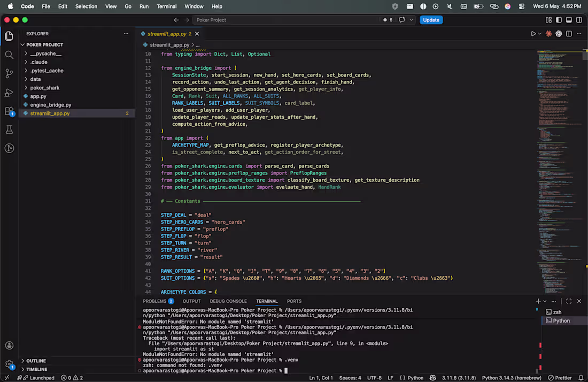Viewport: 588px width, 382px height.
Task: Maximize the terminal panel size
Action: (x=569, y=301)
